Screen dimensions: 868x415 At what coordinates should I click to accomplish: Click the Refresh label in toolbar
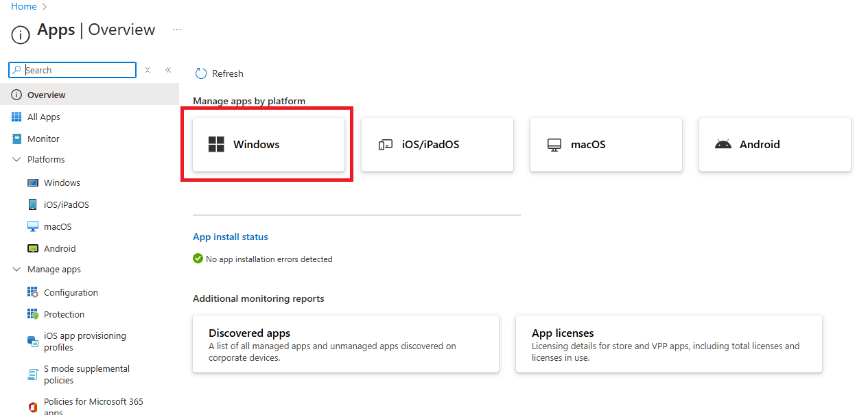228,73
